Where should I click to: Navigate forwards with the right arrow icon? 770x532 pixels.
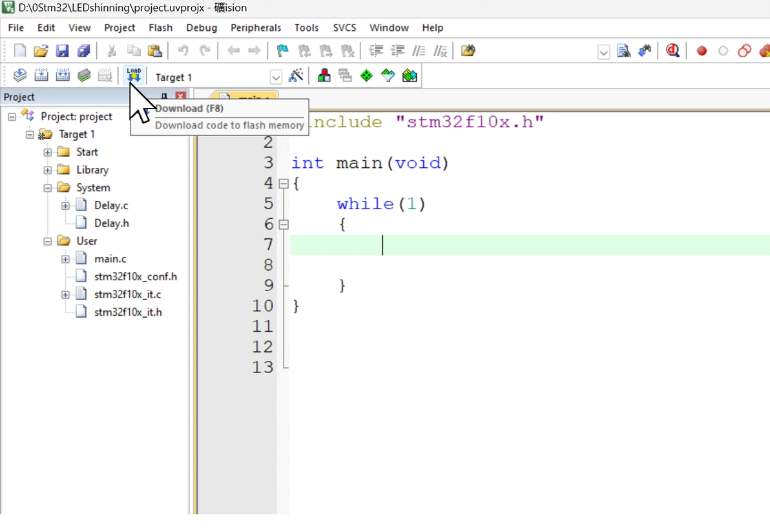click(255, 50)
